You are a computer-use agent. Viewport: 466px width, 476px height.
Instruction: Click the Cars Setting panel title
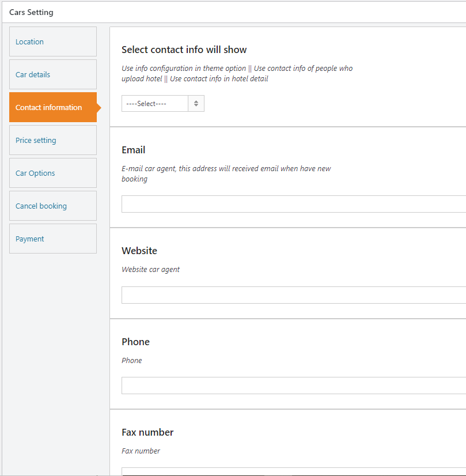pos(31,13)
